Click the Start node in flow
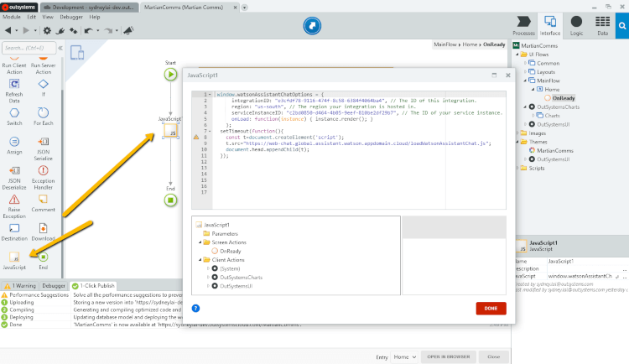The height and width of the screenshot is (364, 629). pyautogui.click(x=170, y=75)
